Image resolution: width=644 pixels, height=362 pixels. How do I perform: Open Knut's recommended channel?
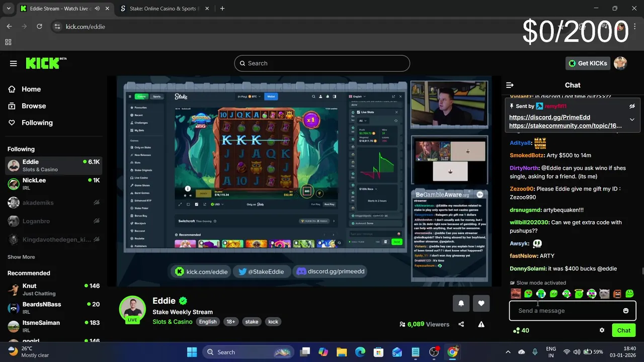[53, 289]
